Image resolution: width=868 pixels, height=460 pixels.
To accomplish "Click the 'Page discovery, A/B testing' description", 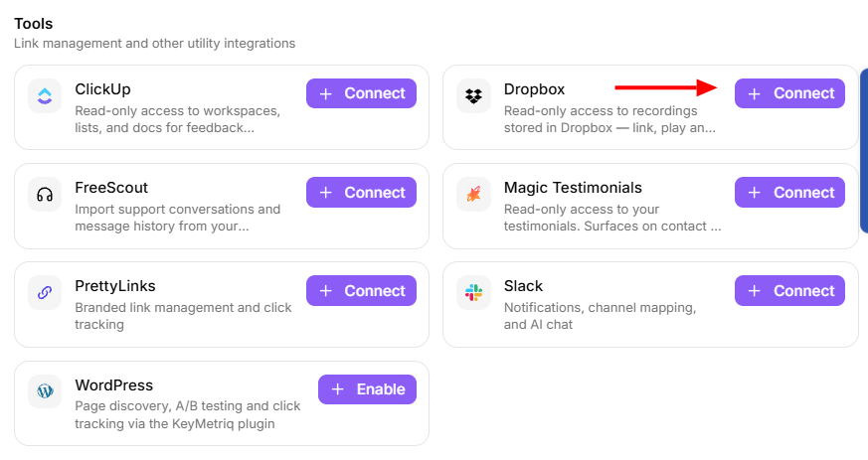I will coord(188,414).
